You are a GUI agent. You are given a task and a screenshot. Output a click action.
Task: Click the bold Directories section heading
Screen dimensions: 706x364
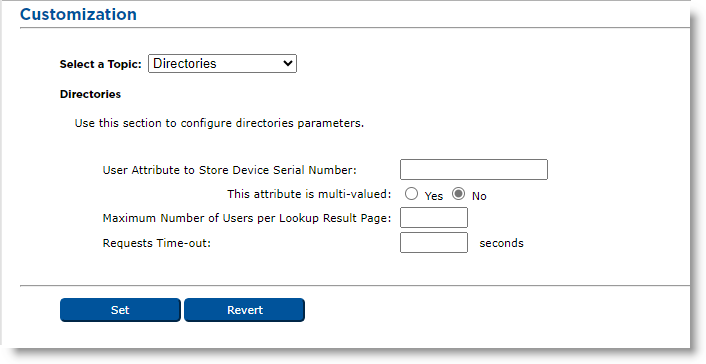pos(91,94)
